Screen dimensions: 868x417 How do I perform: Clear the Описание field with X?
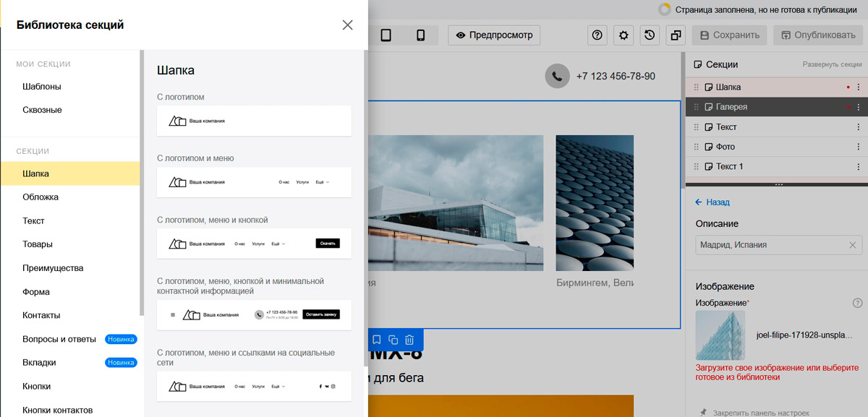click(x=854, y=246)
